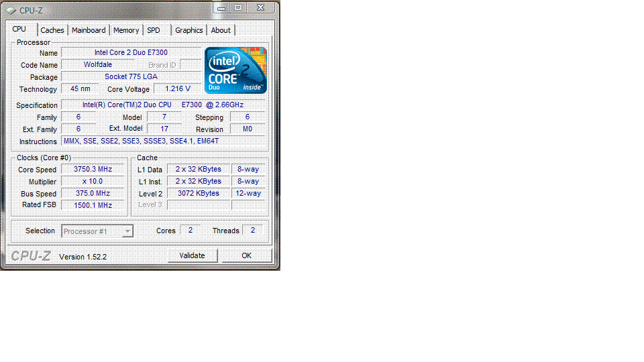Click the Instructions field listing MMX, SSE
The width and height of the screenshot is (644, 362).
pyautogui.click(x=163, y=141)
